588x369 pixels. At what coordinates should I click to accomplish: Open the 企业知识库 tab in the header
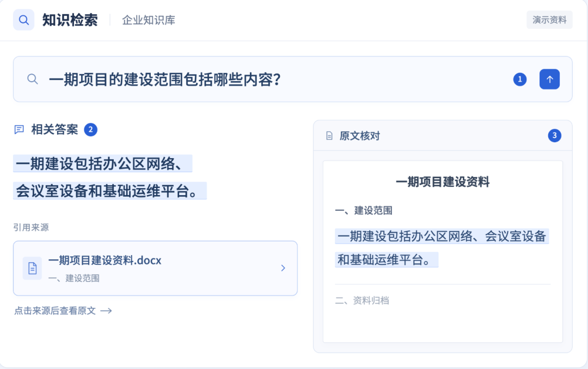149,20
